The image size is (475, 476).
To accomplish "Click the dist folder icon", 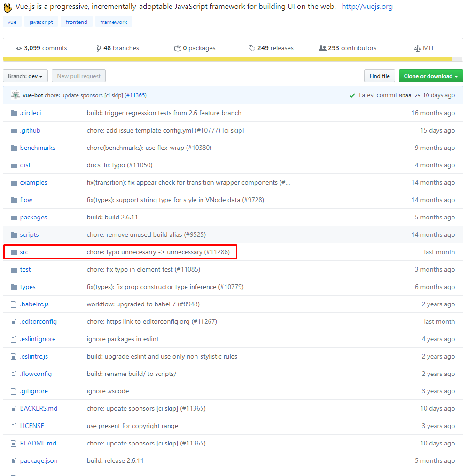I will (14, 165).
